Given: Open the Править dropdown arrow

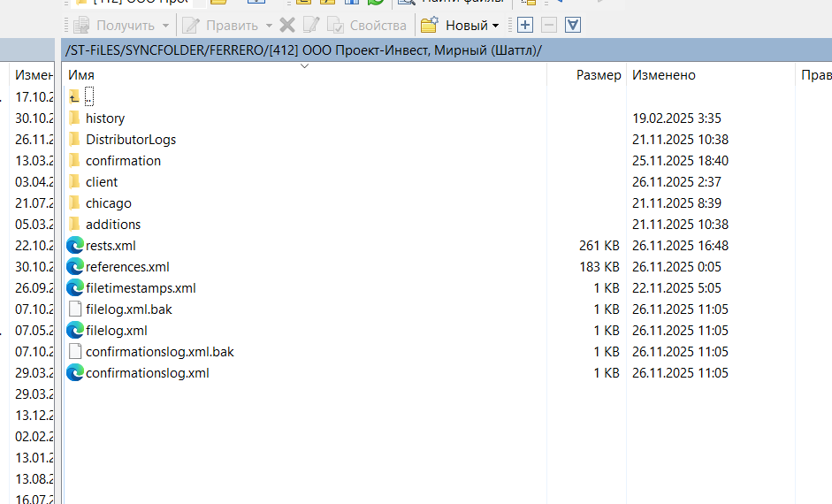Looking at the screenshot, I should point(269,26).
